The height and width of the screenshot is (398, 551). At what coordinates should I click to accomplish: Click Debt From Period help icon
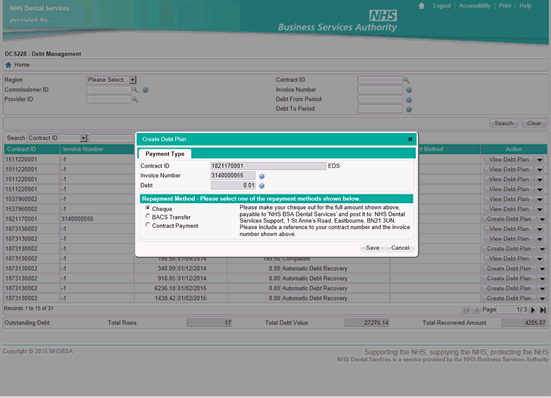click(409, 100)
